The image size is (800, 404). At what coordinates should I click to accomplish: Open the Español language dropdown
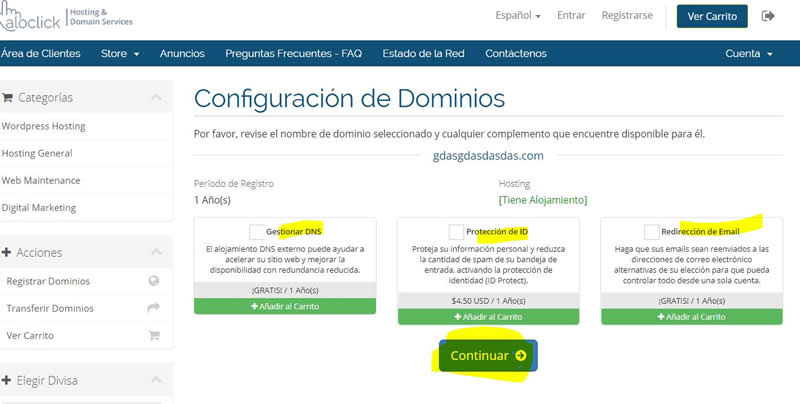(517, 16)
